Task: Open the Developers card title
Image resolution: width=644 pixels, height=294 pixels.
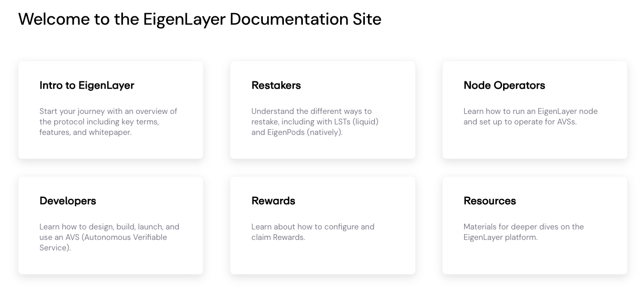Action: [x=68, y=201]
